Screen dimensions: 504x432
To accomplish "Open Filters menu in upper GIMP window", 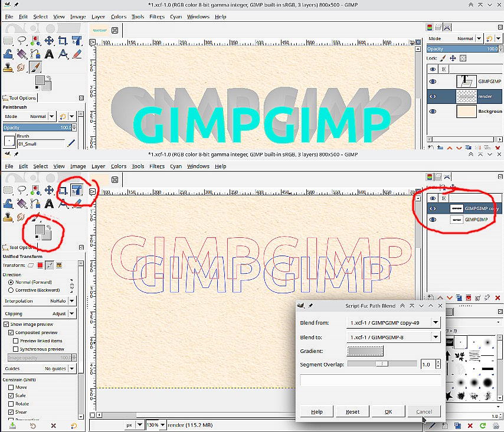I will pos(157,17).
